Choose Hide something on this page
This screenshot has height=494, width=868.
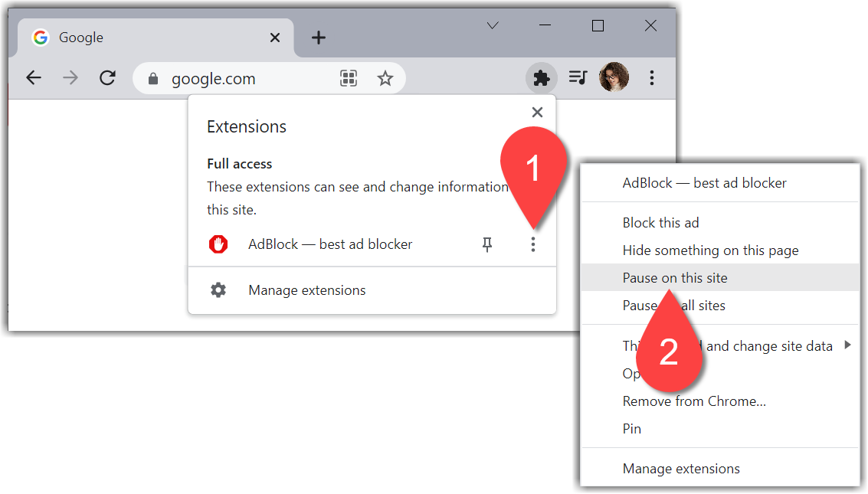(x=720, y=250)
